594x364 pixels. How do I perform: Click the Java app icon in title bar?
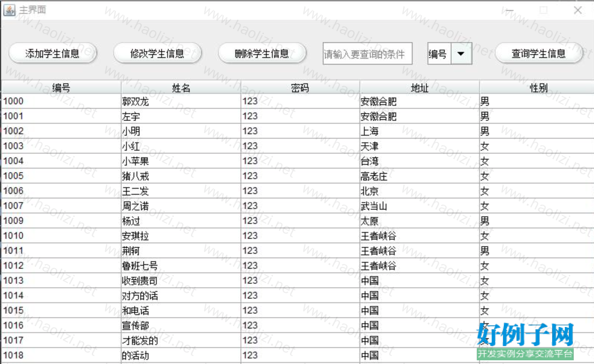tap(9, 10)
